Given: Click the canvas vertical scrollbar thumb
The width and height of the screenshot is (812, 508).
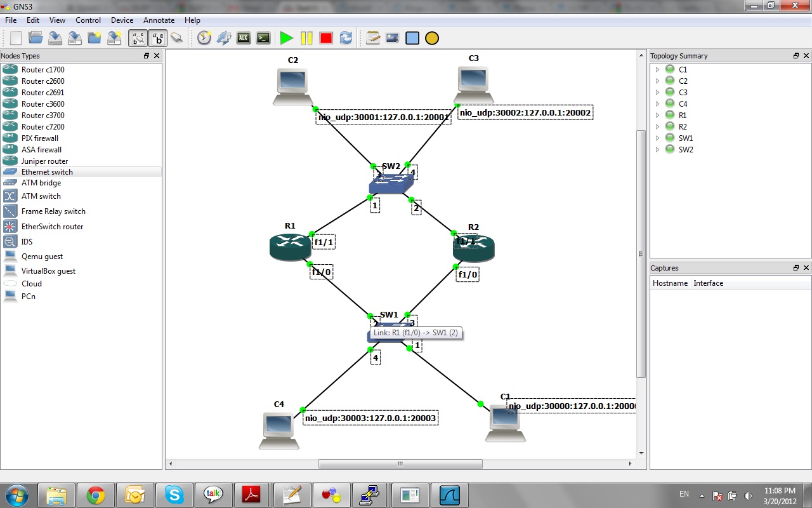Looking at the screenshot, I should coord(641,254).
